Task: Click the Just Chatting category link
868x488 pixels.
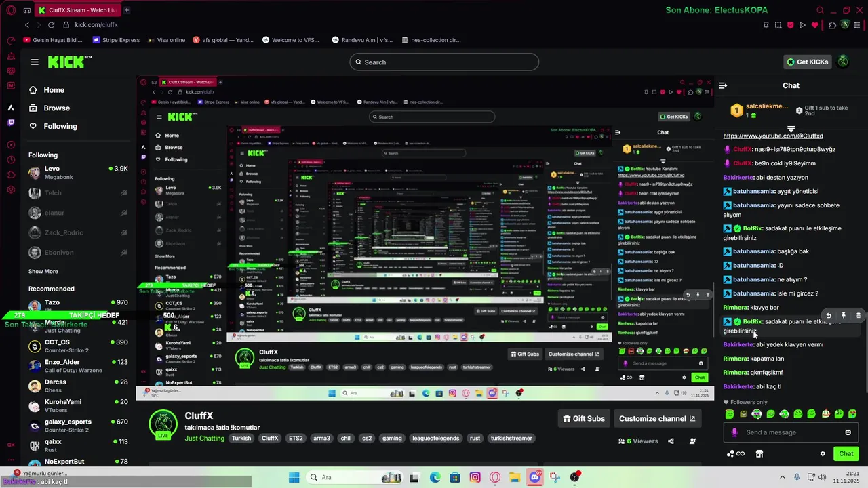Action: pyautogui.click(x=204, y=439)
